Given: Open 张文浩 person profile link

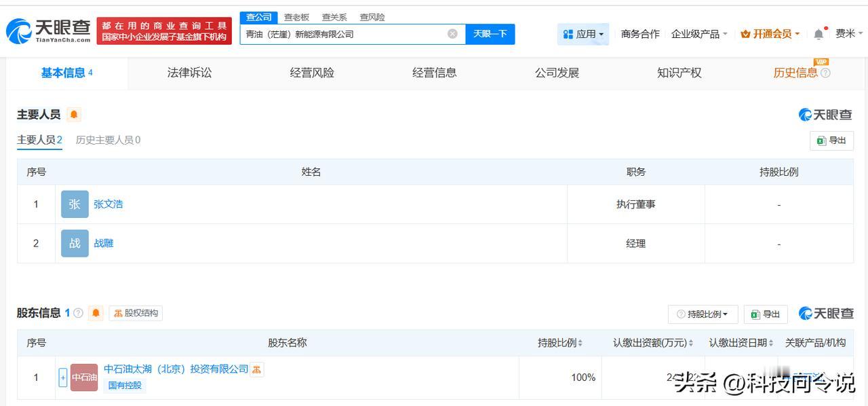Looking at the screenshot, I should point(108,204).
